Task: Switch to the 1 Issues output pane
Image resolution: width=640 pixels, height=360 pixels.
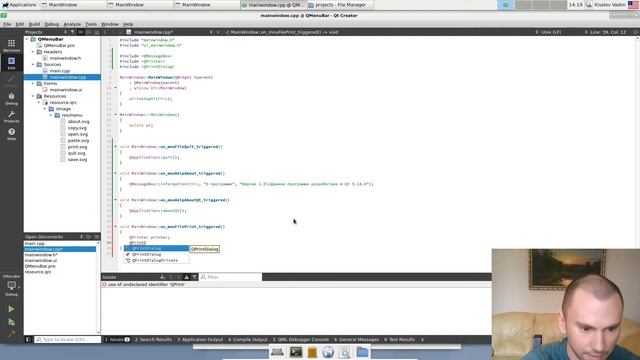Action: click(117, 339)
